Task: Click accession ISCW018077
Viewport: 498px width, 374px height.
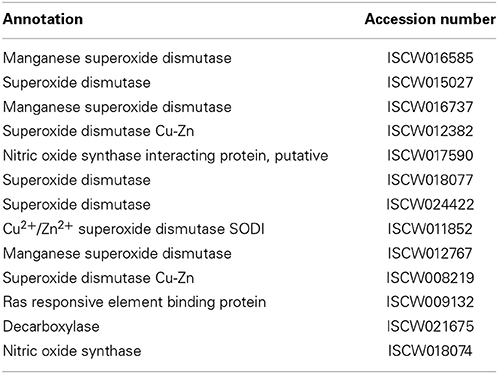Action: coord(430,180)
